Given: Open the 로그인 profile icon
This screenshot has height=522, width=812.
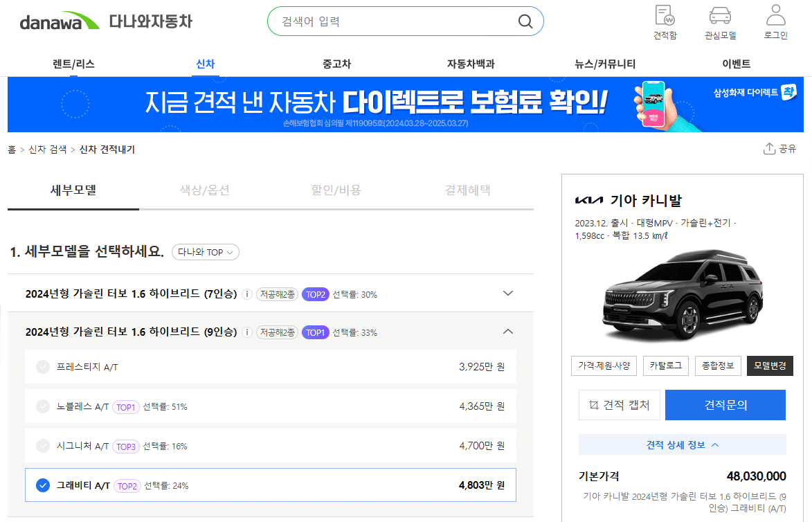Looking at the screenshot, I should 775,17.
